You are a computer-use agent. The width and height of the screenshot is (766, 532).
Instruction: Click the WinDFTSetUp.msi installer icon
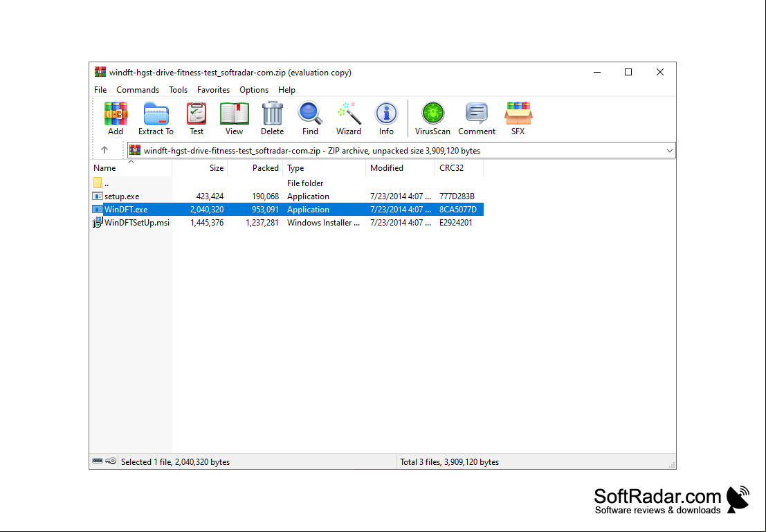point(98,223)
